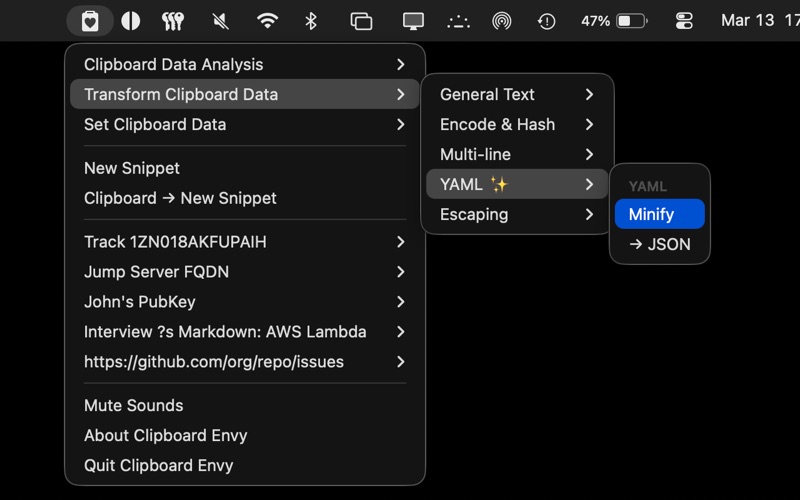Open the display menu bar icon
This screenshot has height=500, width=800.
[413, 21]
